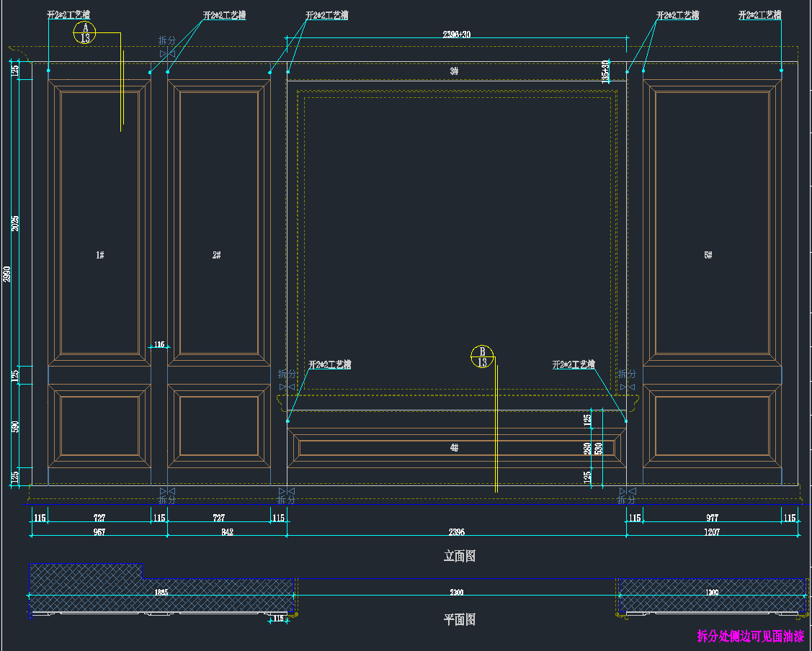Click the overall height dimension 2950
The height and width of the screenshot is (651, 812).
7,274
